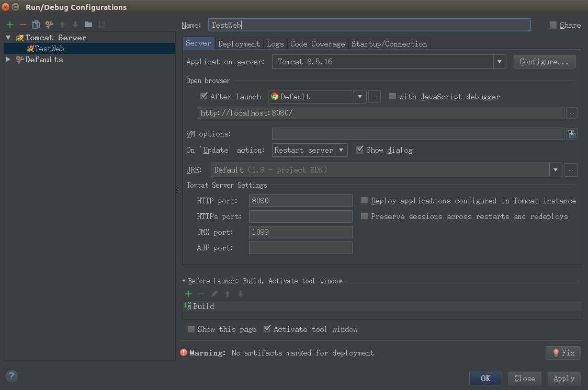Viewport: 588px width, 390px height.
Task: Uncheck Activate tool window
Action: [267, 328]
